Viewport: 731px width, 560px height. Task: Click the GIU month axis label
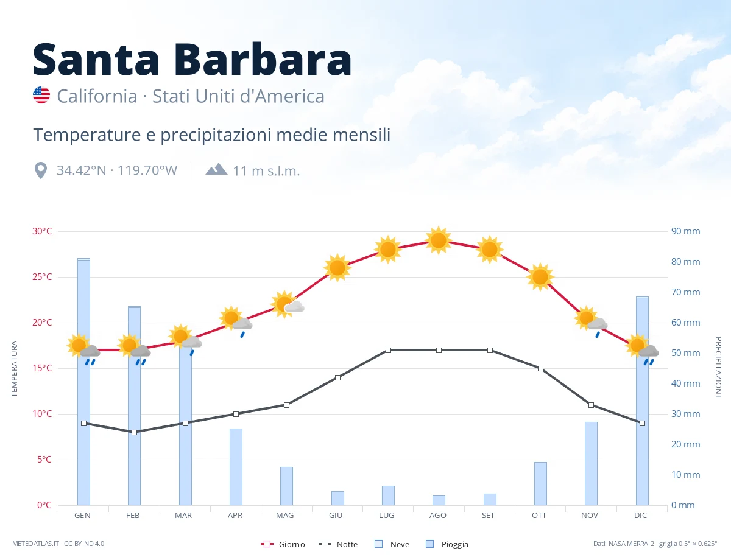336,516
